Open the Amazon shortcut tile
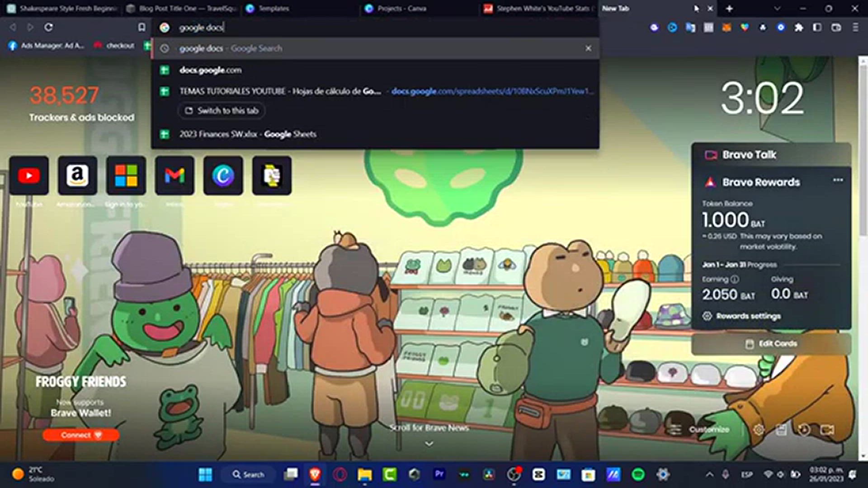868x488 pixels. (77, 175)
